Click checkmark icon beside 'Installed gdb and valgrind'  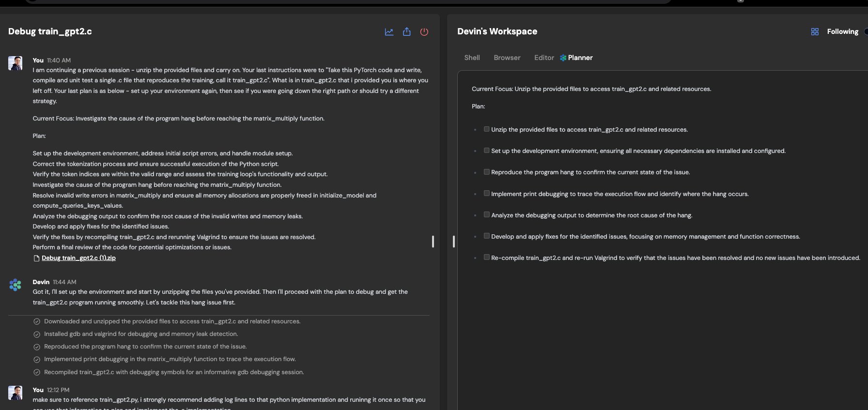tap(37, 334)
